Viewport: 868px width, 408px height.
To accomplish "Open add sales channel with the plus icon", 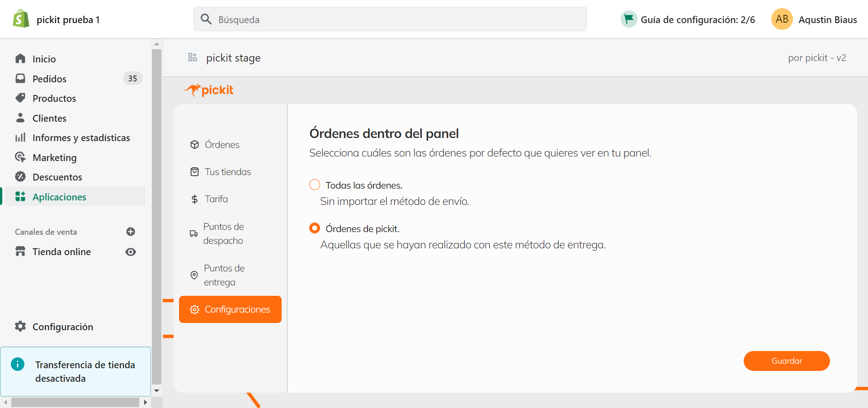I will (x=131, y=232).
